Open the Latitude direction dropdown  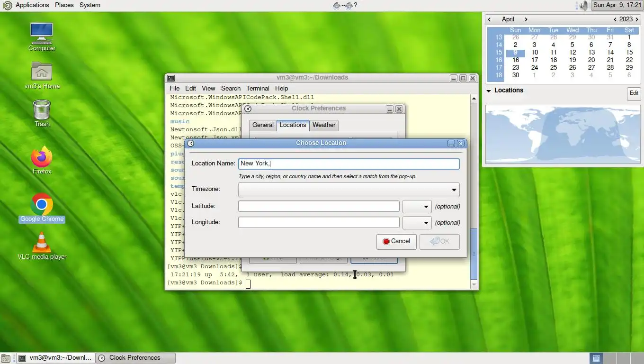[417, 207]
